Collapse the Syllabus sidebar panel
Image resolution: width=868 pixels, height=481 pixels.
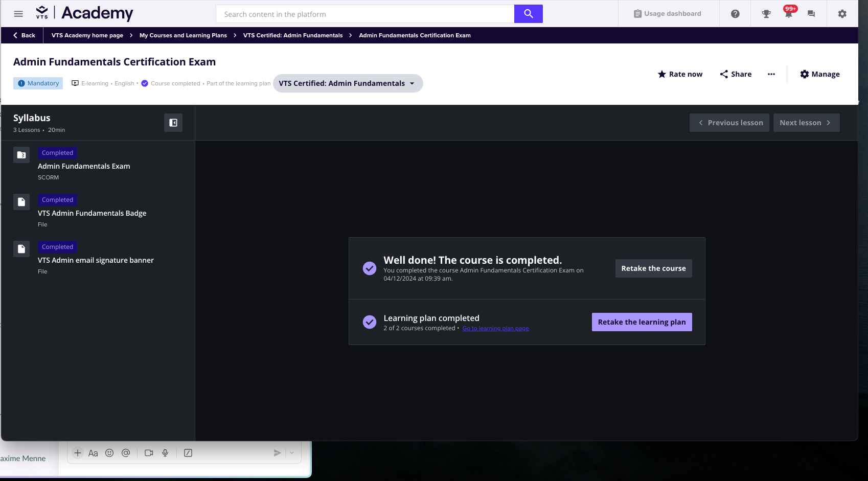click(x=173, y=123)
